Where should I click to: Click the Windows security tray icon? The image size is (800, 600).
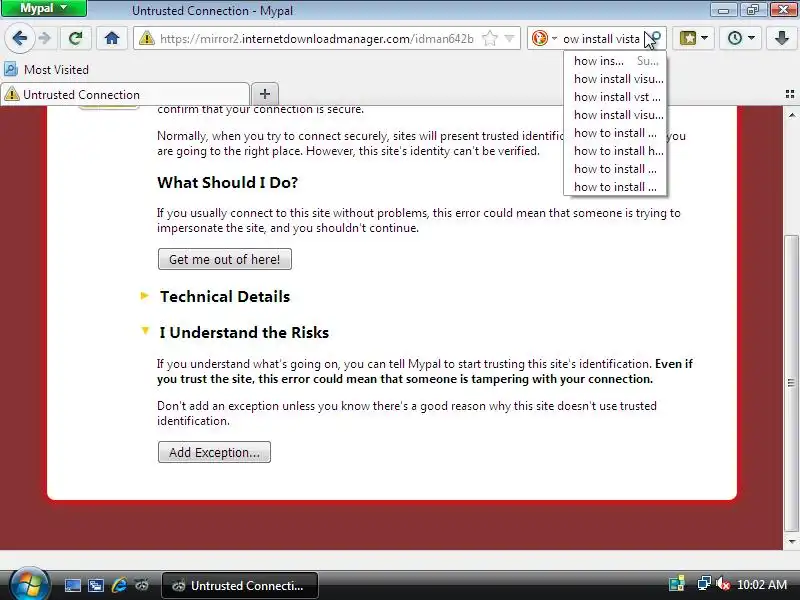[x=677, y=583]
